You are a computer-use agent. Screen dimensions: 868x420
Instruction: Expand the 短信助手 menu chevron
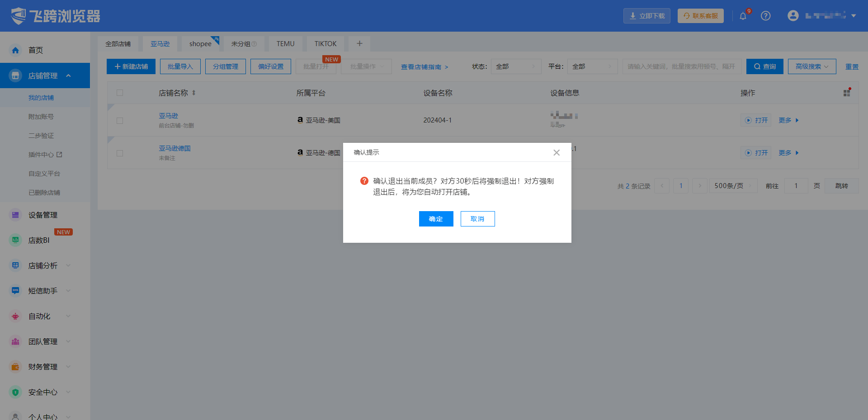tap(68, 291)
